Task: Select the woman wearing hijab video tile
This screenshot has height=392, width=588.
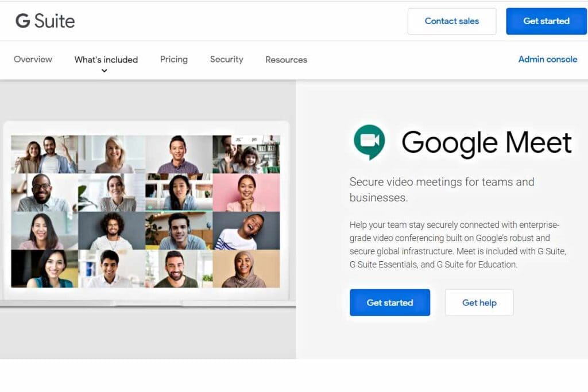Action: pos(246,269)
